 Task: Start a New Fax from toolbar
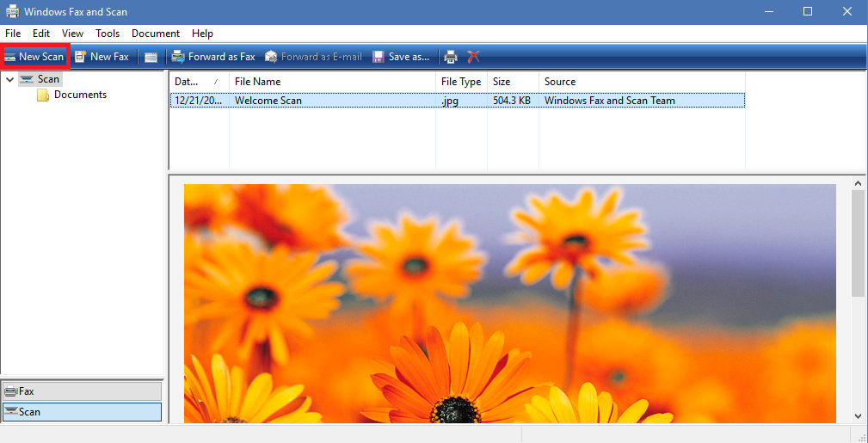102,57
